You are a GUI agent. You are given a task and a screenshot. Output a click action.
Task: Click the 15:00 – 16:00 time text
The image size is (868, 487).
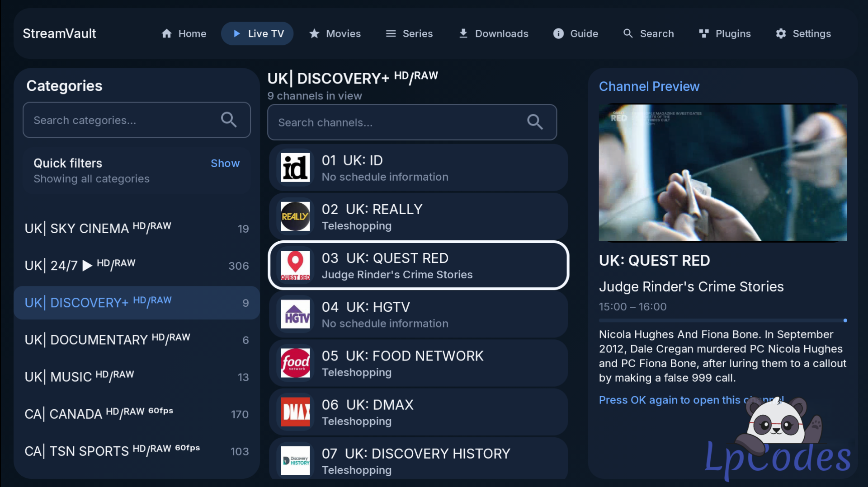tap(632, 307)
